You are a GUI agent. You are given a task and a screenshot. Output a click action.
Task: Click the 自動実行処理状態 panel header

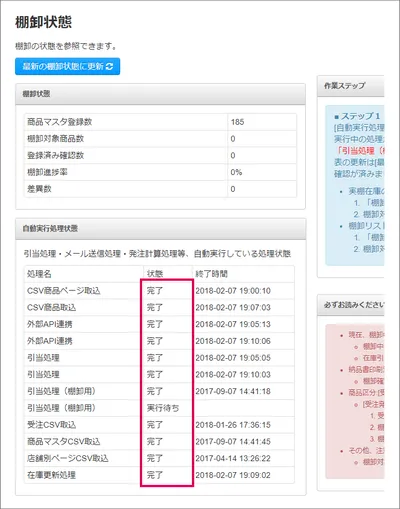click(160, 229)
